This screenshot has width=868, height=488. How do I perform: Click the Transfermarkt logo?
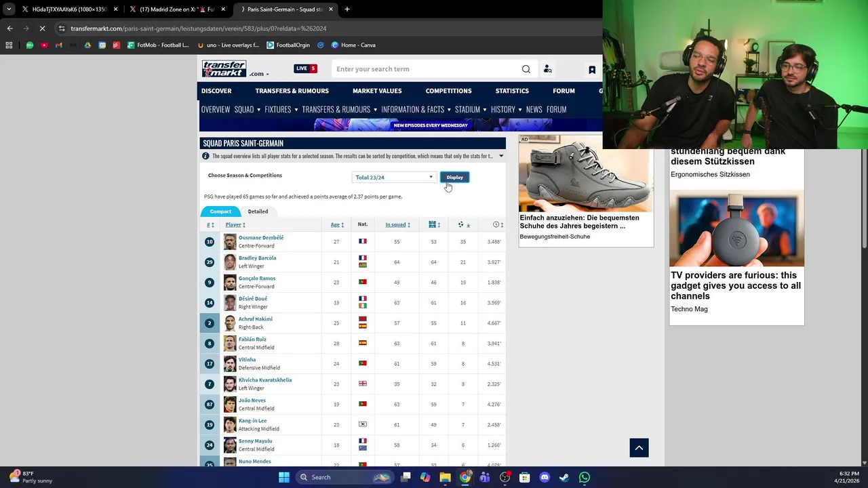(224, 68)
